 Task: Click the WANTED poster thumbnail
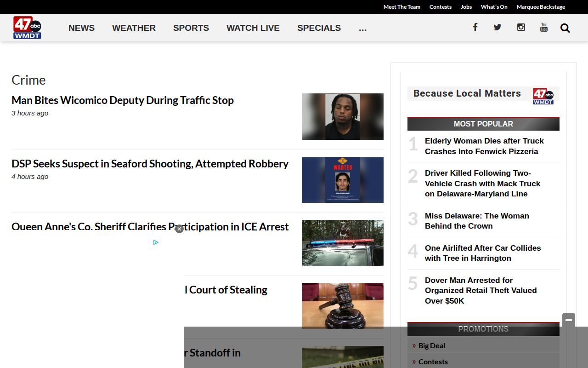click(x=343, y=180)
